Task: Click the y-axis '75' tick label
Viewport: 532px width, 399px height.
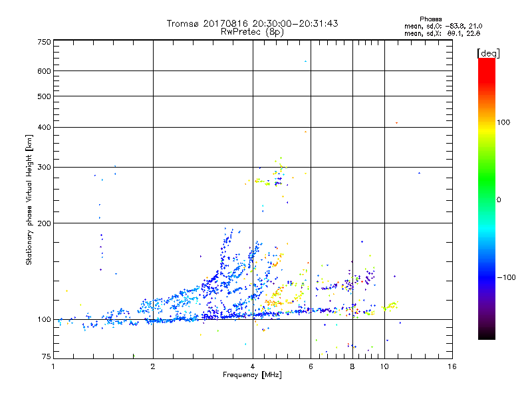Action: point(47,356)
